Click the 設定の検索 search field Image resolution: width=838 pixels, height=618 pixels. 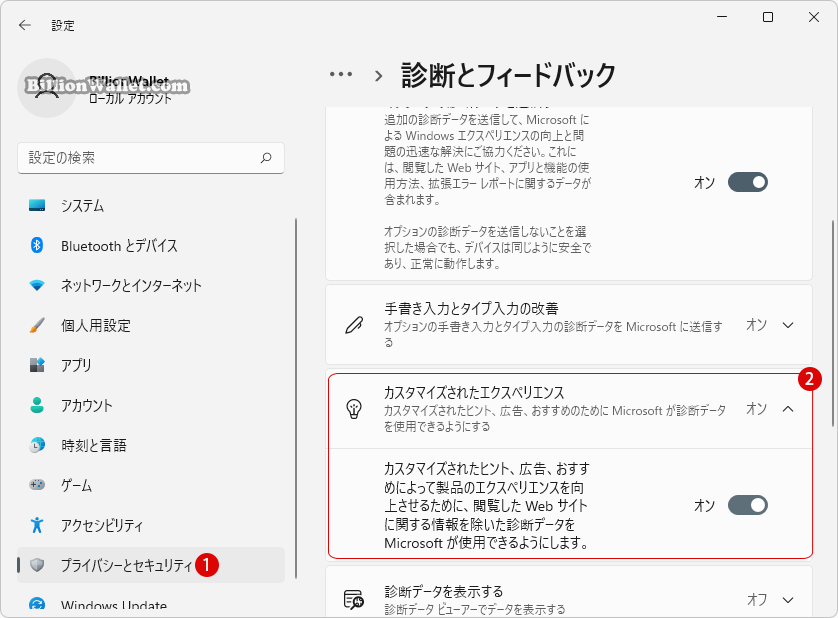click(151, 158)
